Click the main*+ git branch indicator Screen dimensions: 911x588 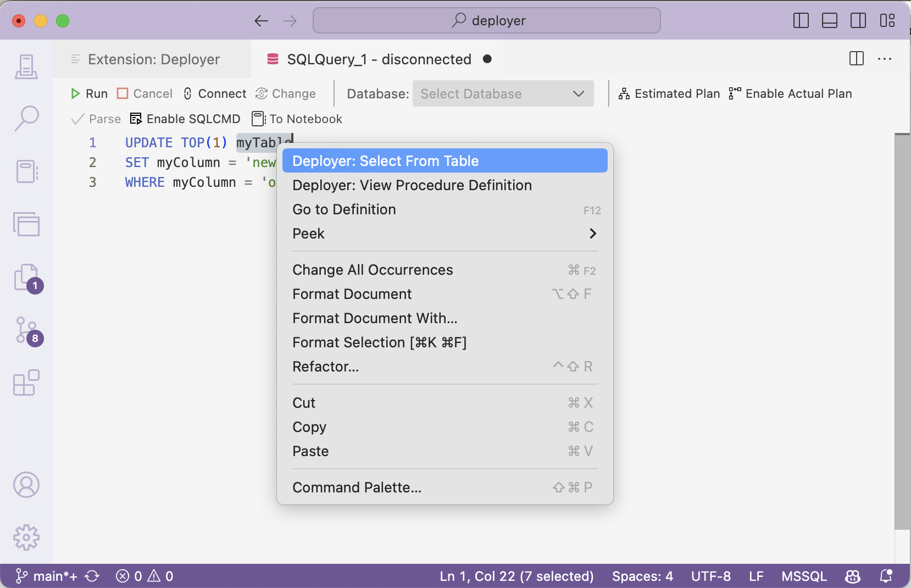[x=46, y=576]
